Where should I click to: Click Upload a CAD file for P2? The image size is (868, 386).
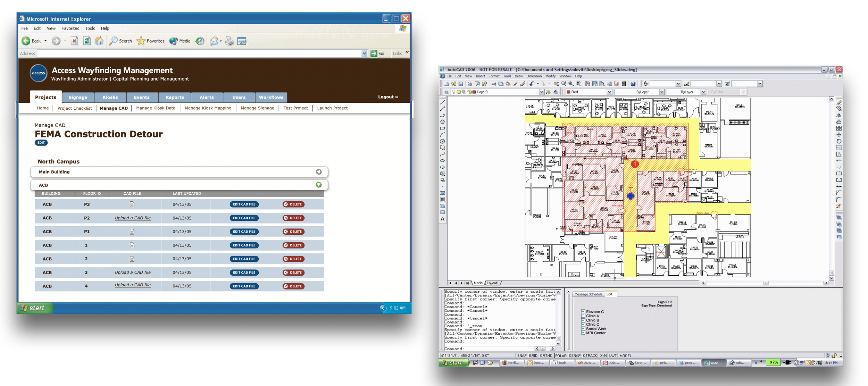coord(133,218)
